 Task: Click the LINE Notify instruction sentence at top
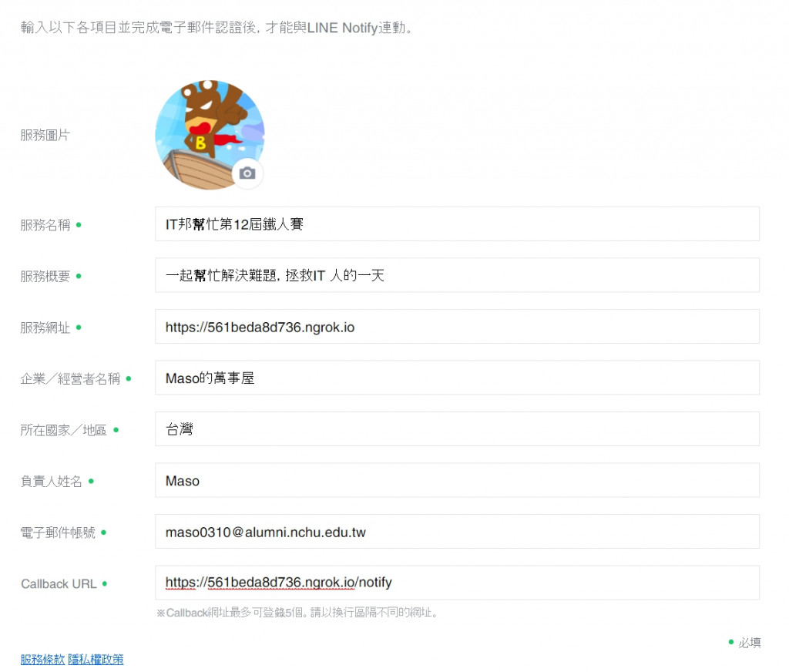coord(217,28)
